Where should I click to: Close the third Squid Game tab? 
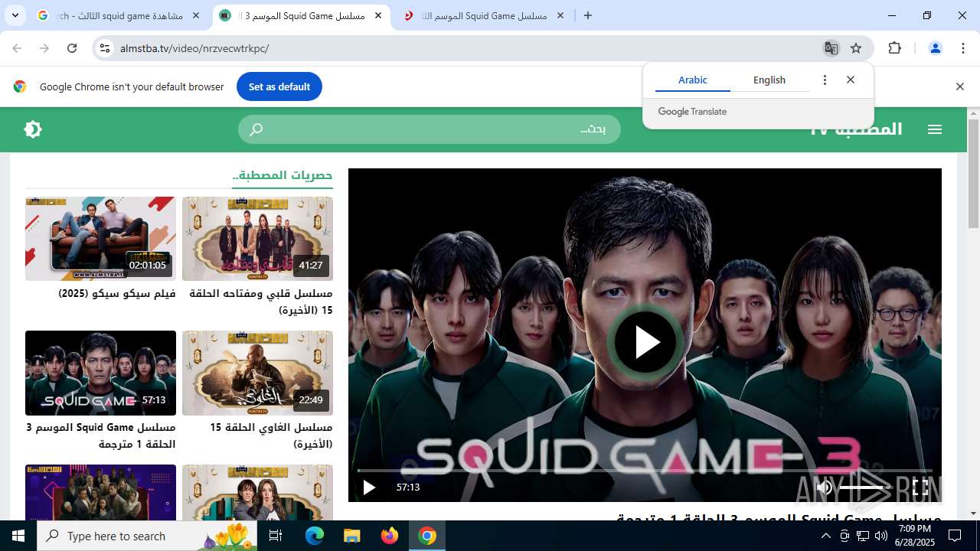pyautogui.click(x=560, y=15)
